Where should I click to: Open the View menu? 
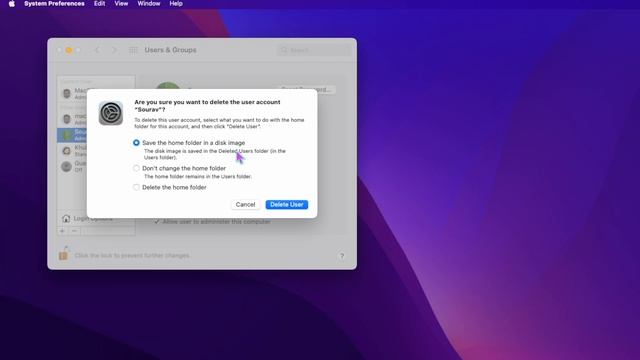[x=121, y=4]
